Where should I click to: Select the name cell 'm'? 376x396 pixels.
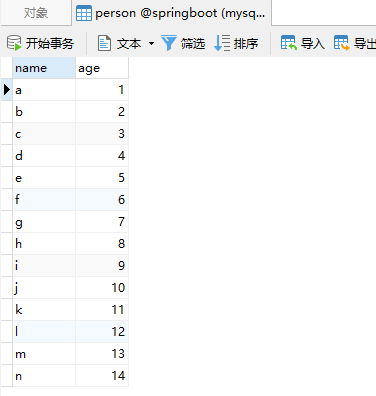[x=44, y=354]
